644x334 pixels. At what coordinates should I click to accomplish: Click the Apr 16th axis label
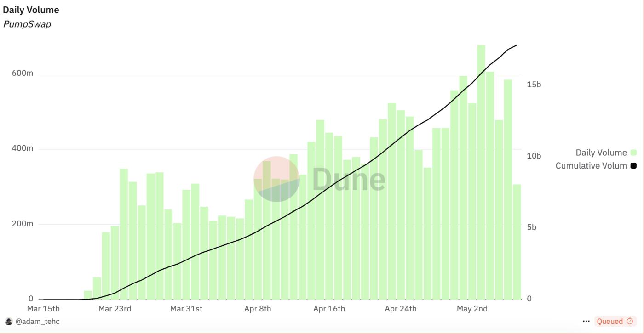pyautogui.click(x=329, y=309)
